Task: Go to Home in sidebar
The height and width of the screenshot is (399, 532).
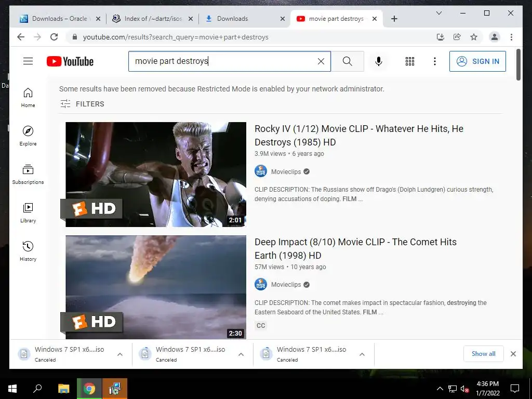Action: [x=28, y=98]
